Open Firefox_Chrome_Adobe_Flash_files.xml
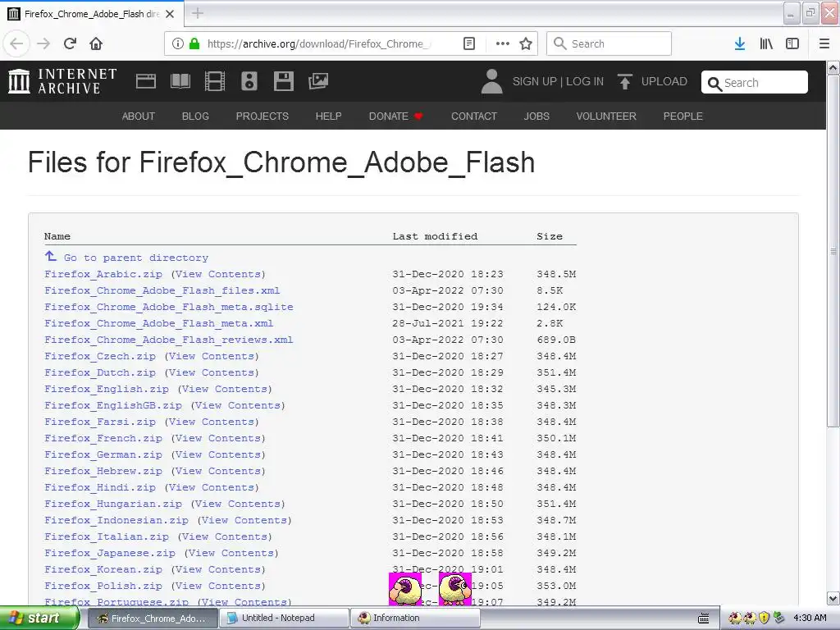840x630 pixels. (x=162, y=290)
